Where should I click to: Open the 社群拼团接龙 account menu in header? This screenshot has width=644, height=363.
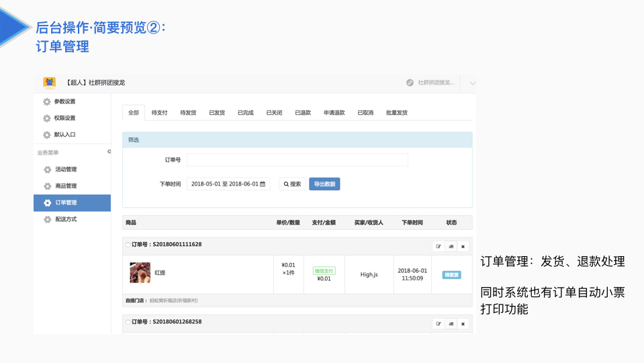pyautogui.click(x=430, y=83)
